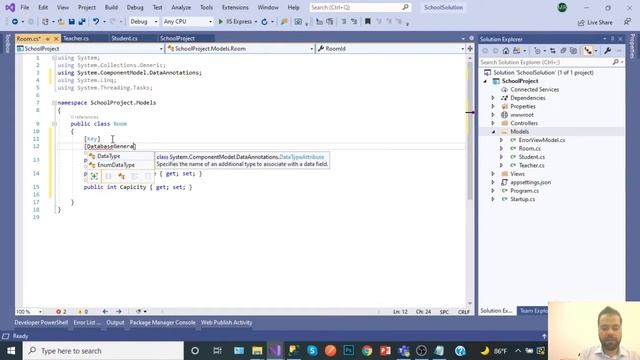Open the Package Manager Console tab
The height and width of the screenshot is (360, 640).
162,322
